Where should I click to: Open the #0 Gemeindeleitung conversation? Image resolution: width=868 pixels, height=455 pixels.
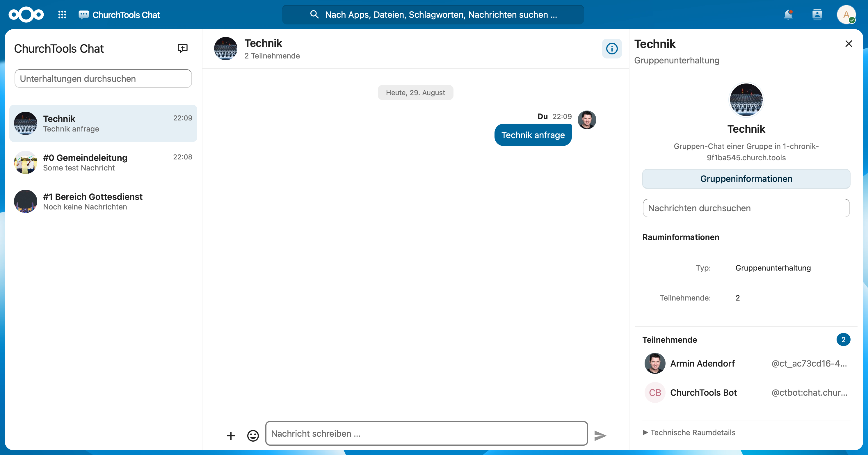[103, 162]
